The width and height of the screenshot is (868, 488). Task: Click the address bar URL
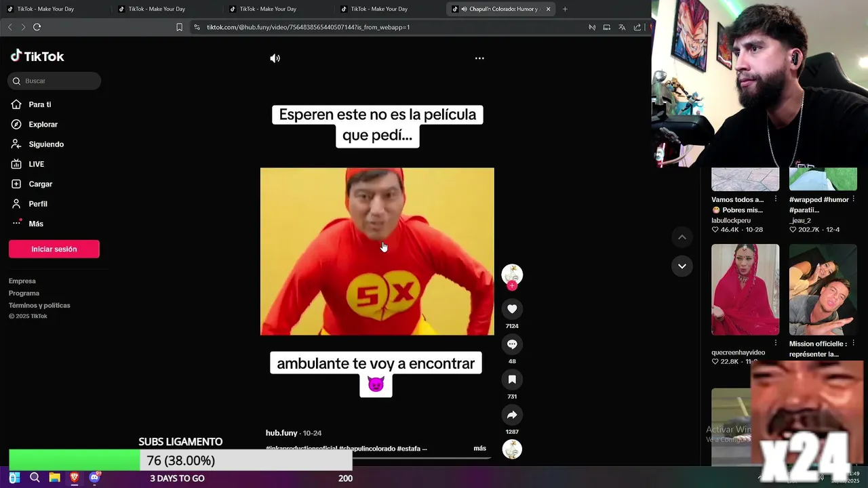[309, 27]
